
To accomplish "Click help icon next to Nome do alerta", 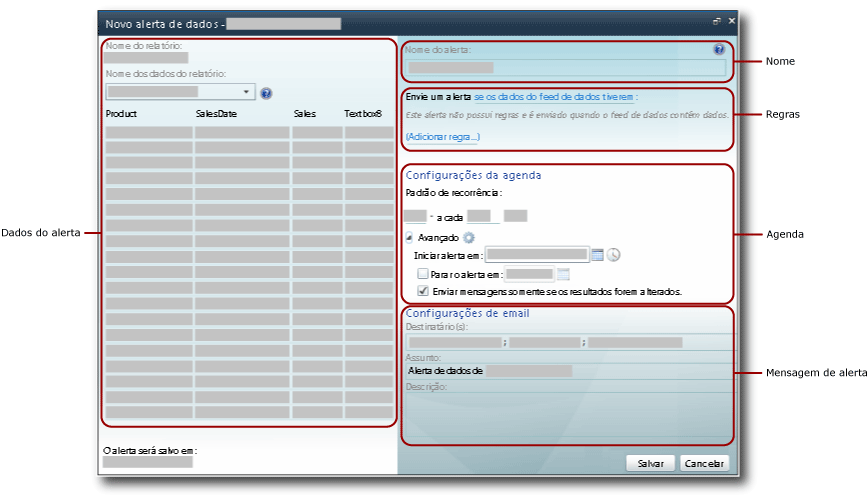I will (718, 49).
